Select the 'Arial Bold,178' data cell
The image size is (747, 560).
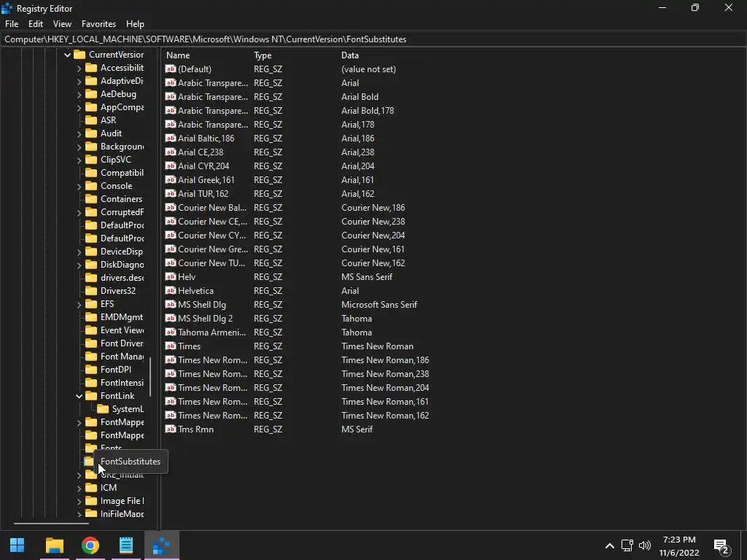click(x=368, y=111)
